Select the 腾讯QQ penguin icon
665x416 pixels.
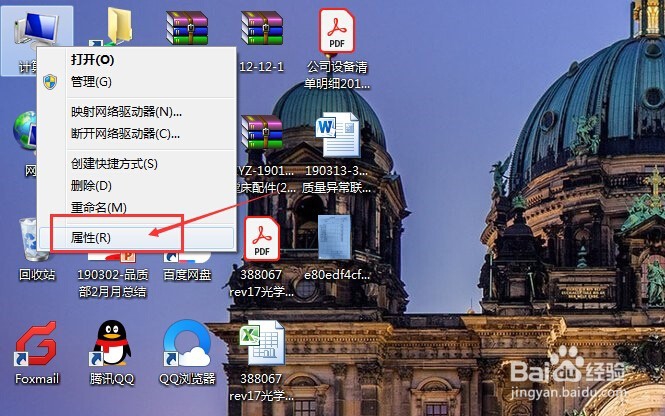click(111, 343)
